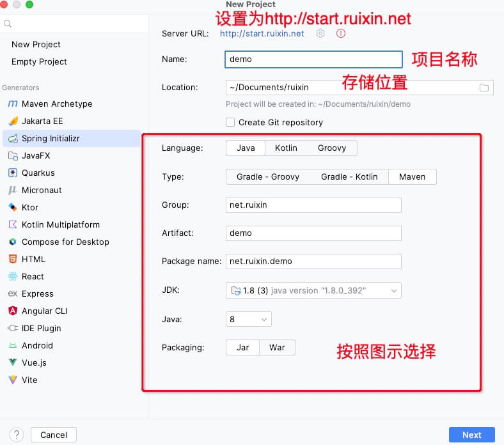Focus the Package name field

[313, 262]
